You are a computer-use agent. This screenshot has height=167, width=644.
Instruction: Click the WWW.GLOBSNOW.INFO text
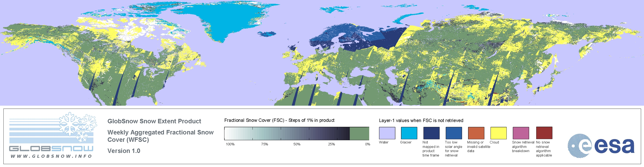pos(51,156)
